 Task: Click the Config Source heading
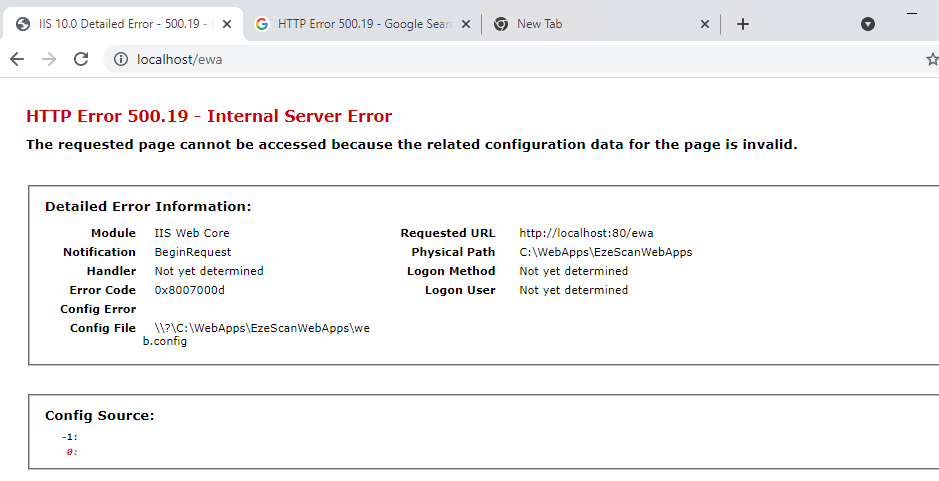coord(99,416)
